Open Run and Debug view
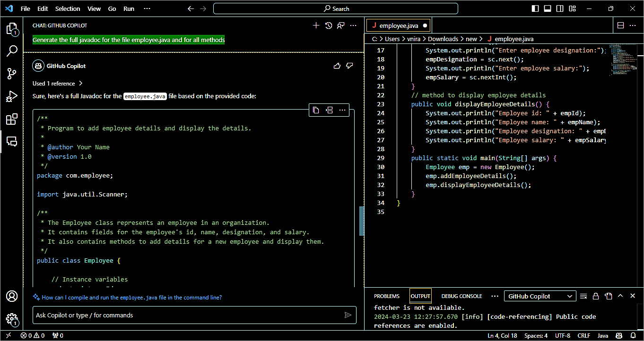 point(12,96)
